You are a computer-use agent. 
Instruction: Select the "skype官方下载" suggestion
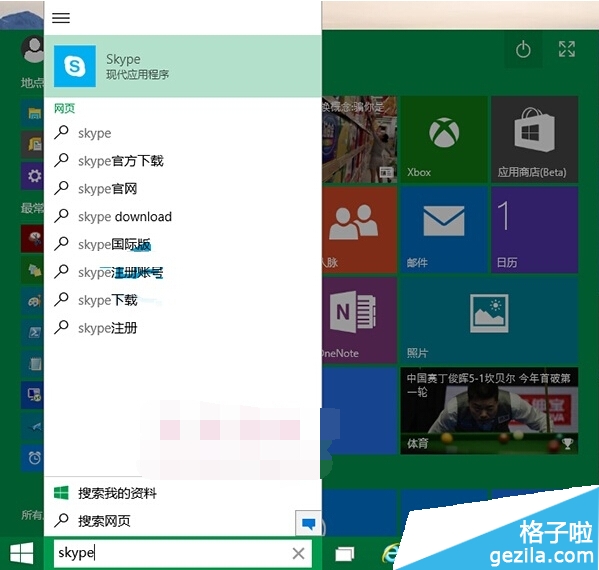[183, 161]
